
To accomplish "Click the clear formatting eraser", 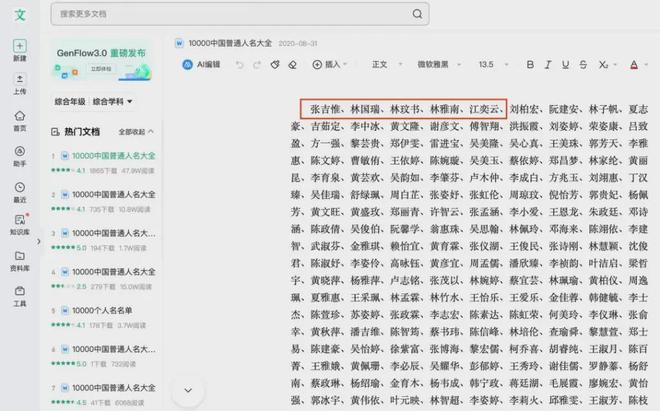I will [x=293, y=65].
